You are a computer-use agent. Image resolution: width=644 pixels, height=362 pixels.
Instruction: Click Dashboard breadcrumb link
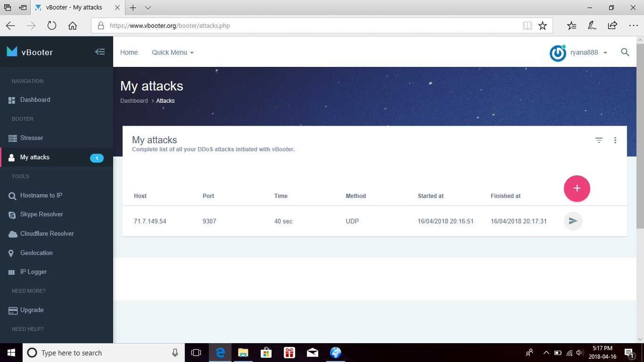pyautogui.click(x=134, y=101)
